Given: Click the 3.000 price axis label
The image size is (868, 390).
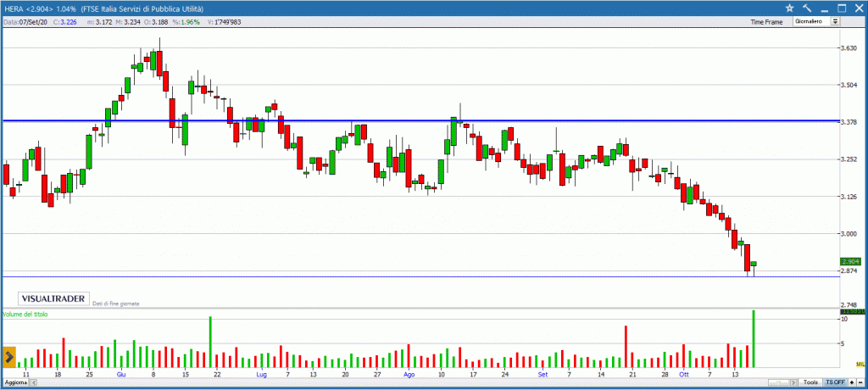Looking at the screenshot, I should 849,234.
